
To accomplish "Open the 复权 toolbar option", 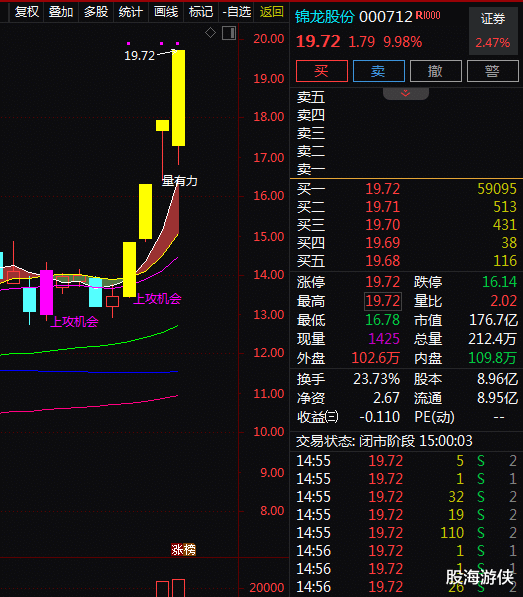I will tap(27, 12).
